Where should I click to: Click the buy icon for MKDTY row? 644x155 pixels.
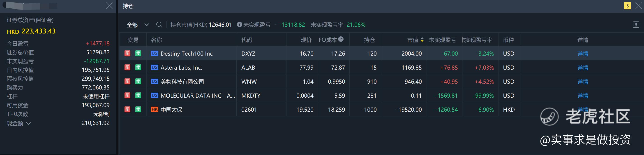click(x=127, y=95)
